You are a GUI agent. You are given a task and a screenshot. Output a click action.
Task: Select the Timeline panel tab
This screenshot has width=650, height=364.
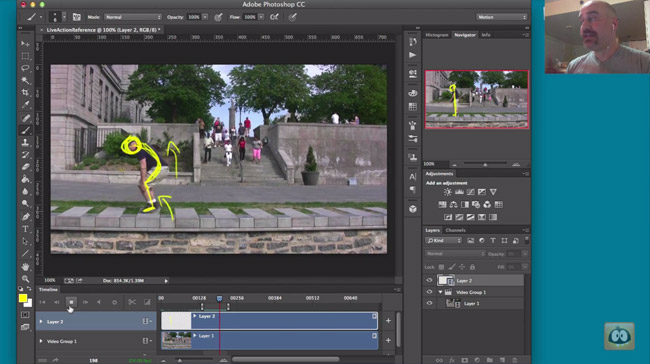point(49,289)
